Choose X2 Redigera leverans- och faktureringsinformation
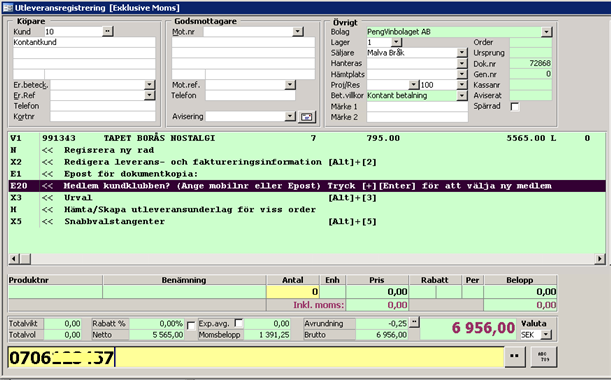The width and height of the screenshot is (611, 380). (307, 162)
